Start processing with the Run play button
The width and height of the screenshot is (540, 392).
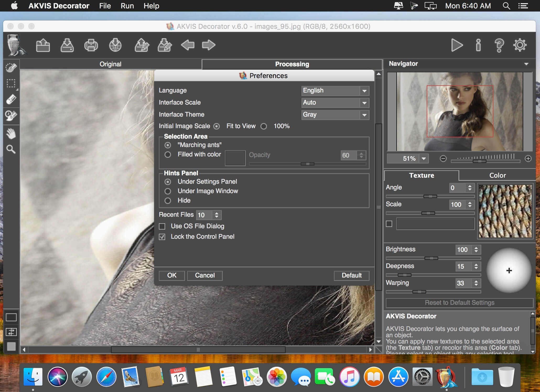(457, 45)
